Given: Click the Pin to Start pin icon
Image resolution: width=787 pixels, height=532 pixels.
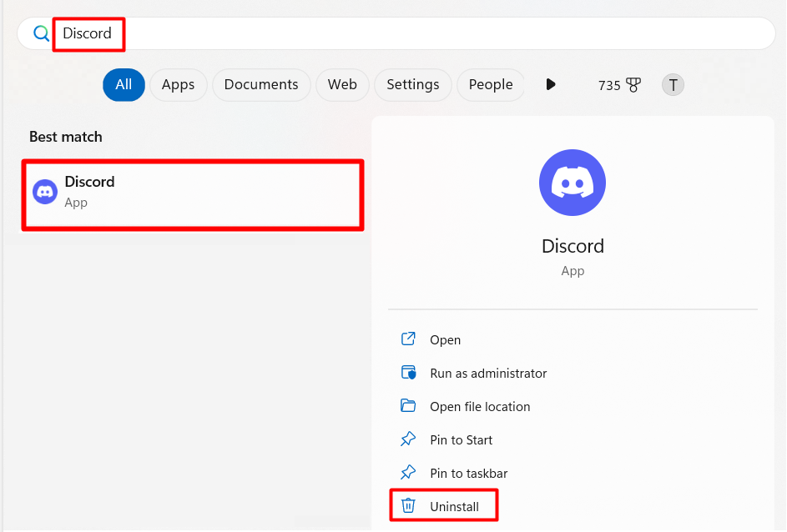Looking at the screenshot, I should [x=408, y=439].
